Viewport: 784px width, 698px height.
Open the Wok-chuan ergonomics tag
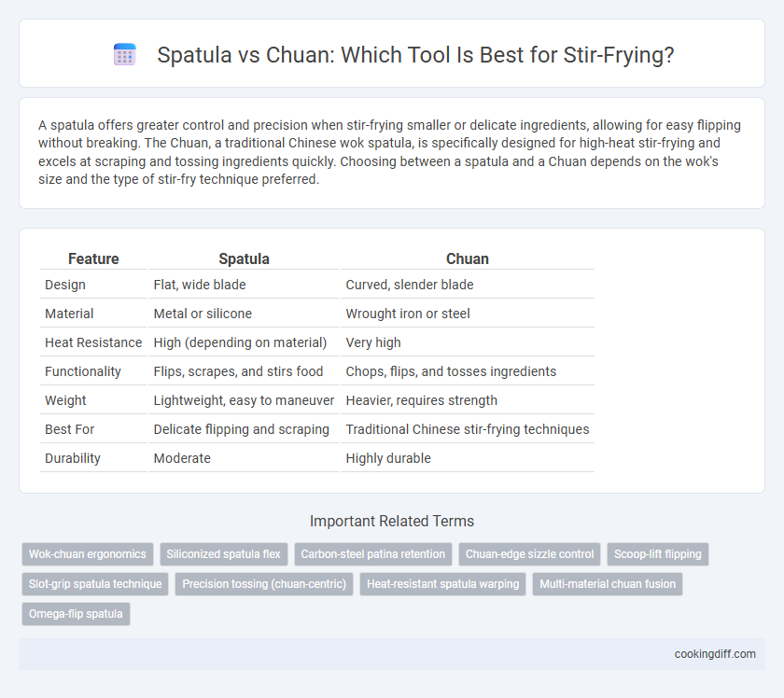(88, 554)
